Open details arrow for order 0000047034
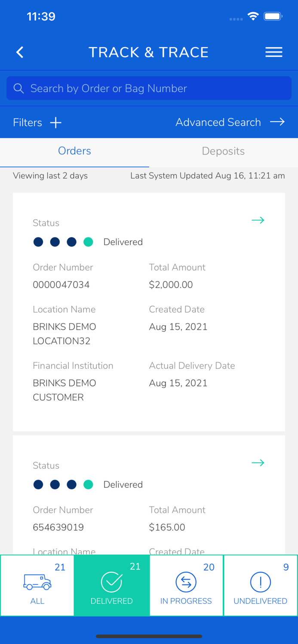298x644 pixels. pyautogui.click(x=258, y=220)
